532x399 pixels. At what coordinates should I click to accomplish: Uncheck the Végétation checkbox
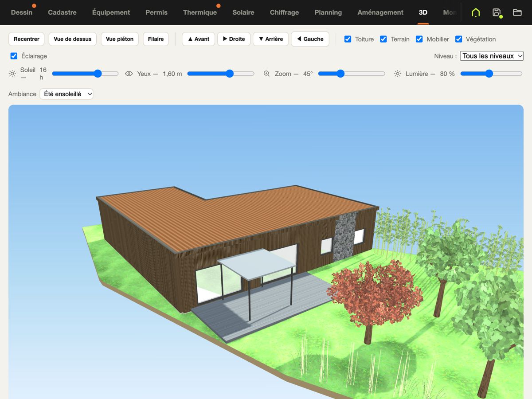(459, 39)
